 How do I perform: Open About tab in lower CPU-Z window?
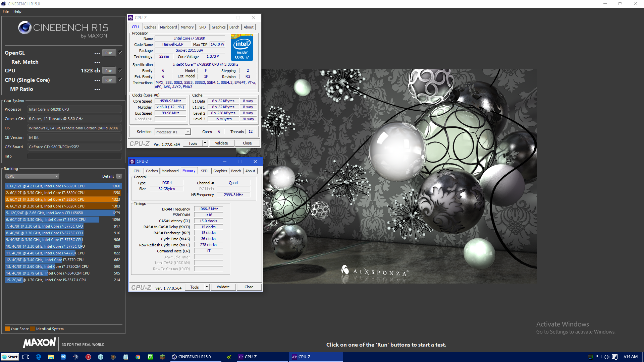pyautogui.click(x=250, y=171)
